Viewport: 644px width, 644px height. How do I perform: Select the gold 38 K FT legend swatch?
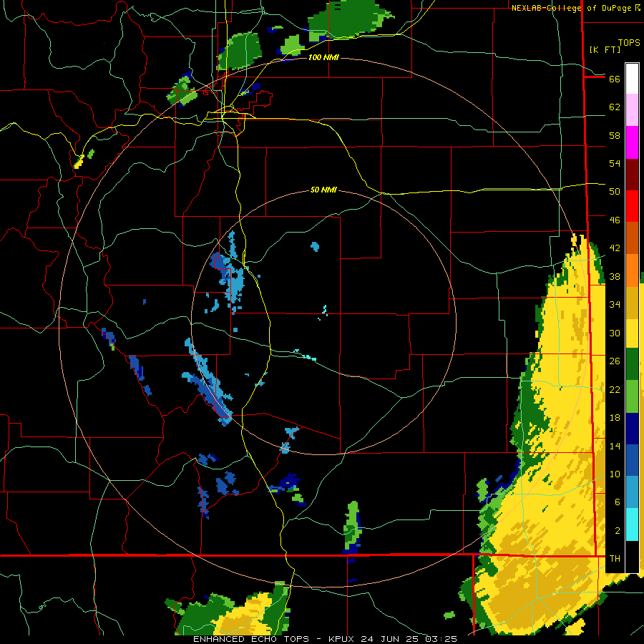(x=632, y=303)
